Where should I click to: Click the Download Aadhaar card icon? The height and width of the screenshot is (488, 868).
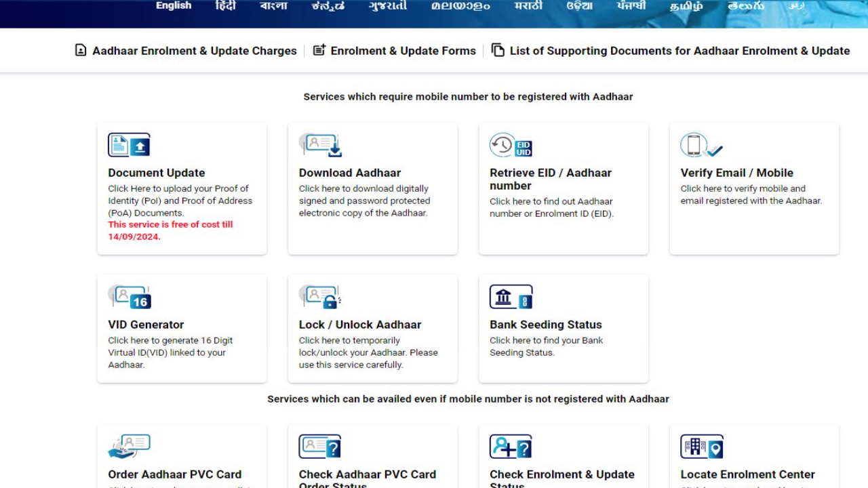pos(320,145)
